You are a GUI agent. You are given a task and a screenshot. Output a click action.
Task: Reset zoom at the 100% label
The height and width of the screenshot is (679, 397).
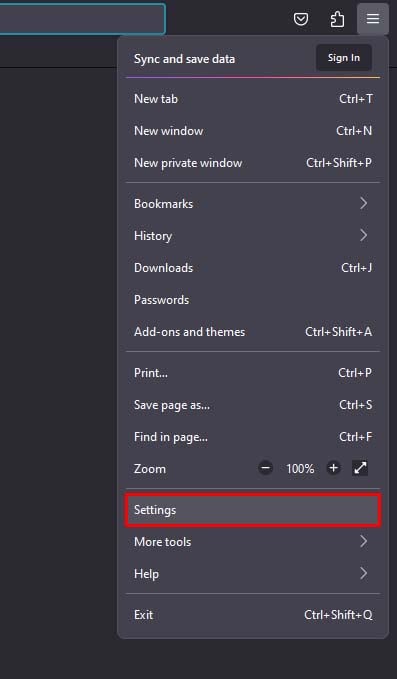[300, 469]
